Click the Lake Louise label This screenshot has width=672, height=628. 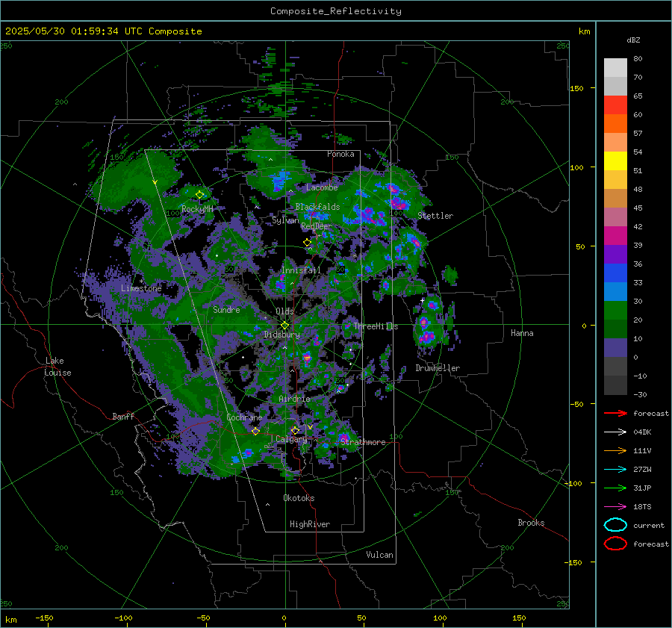tap(57, 367)
